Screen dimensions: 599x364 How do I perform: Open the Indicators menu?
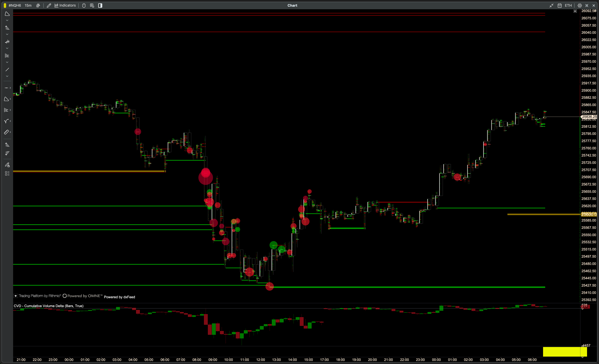(x=65, y=5)
